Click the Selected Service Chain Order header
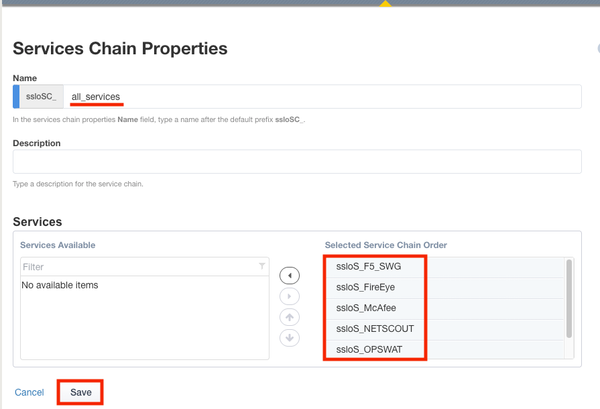This screenshot has width=600, height=409. pos(385,245)
